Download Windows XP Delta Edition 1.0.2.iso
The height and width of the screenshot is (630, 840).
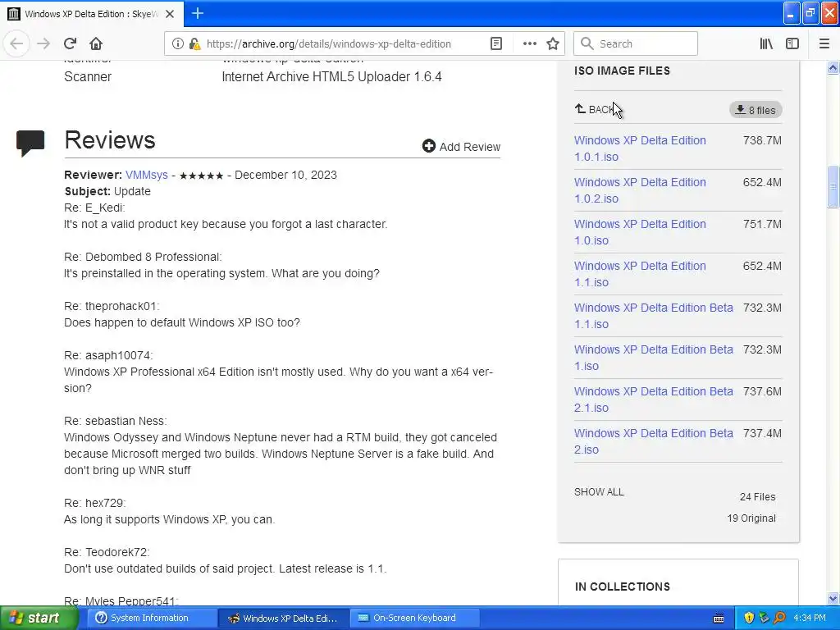click(640, 190)
